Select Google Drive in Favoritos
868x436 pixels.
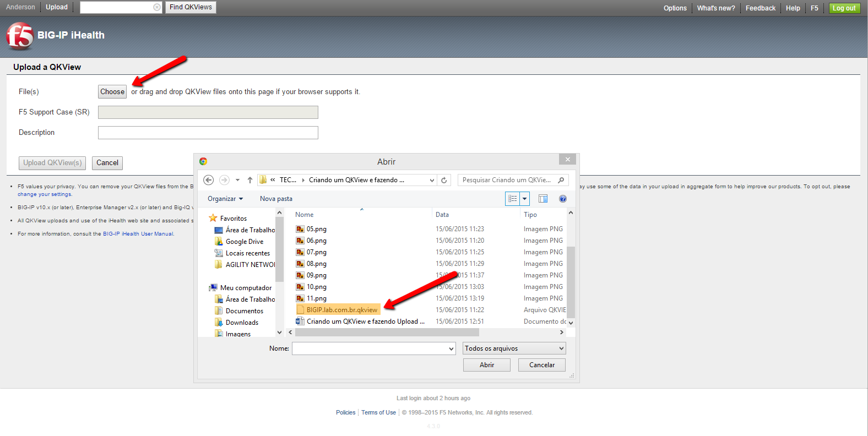pos(245,242)
